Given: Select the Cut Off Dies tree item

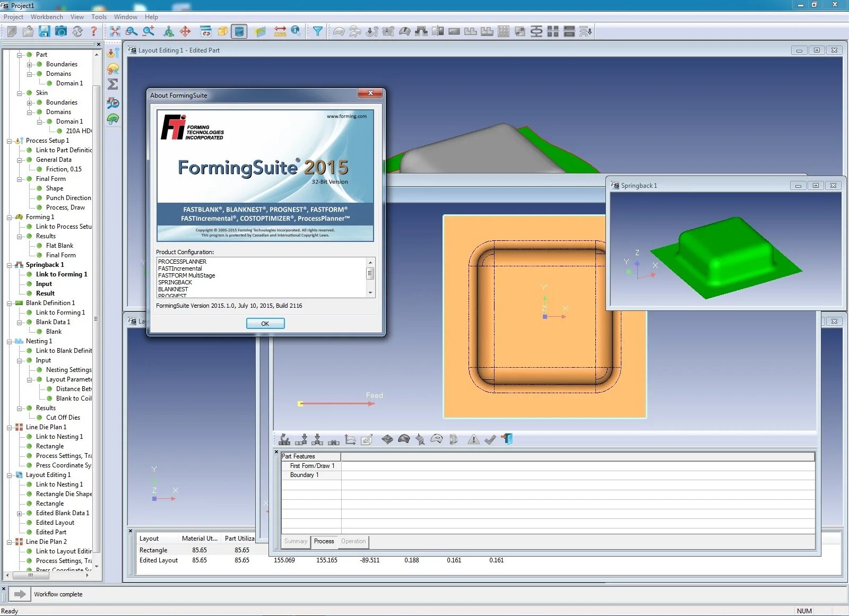Looking at the screenshot, I should [x=63, y=418].
